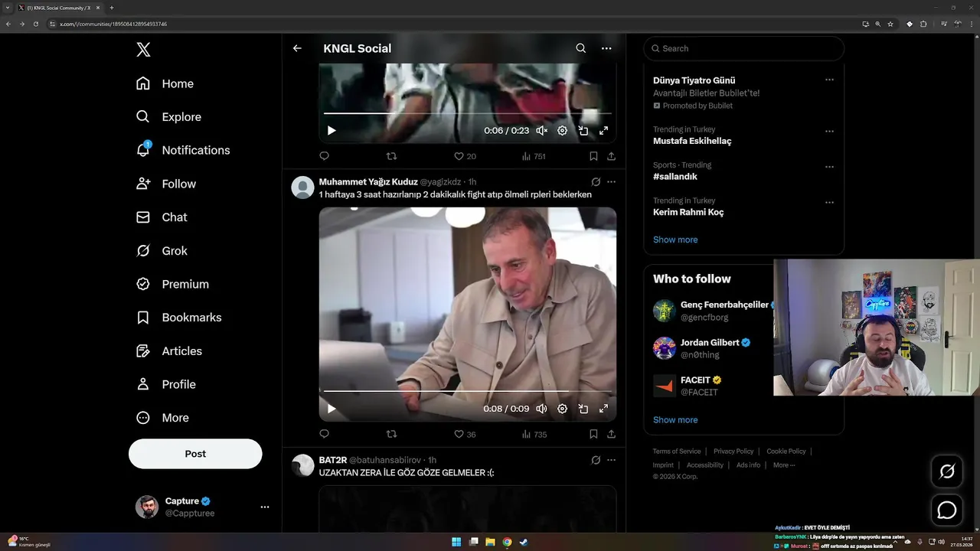Open options for Dünya Tiyatro Günü promotion

click(x=829, y=80)
